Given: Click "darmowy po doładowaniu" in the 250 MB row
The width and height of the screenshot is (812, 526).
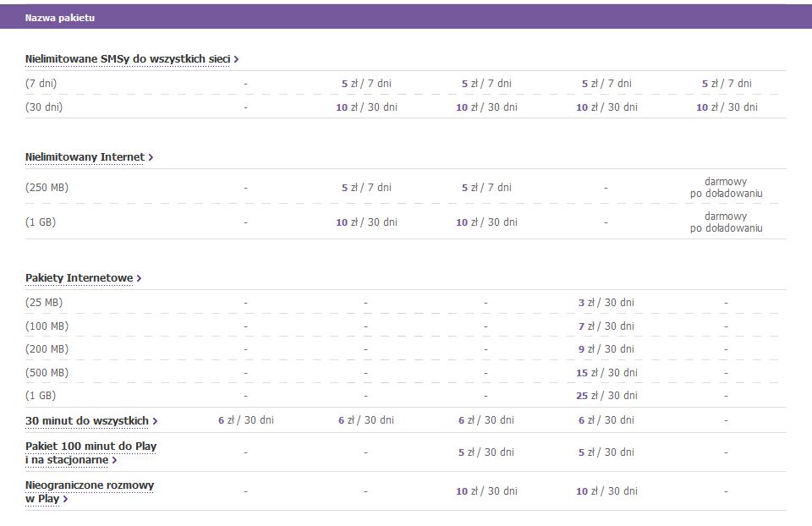Looking at the screenshot, I should click(x=726, y=188).
